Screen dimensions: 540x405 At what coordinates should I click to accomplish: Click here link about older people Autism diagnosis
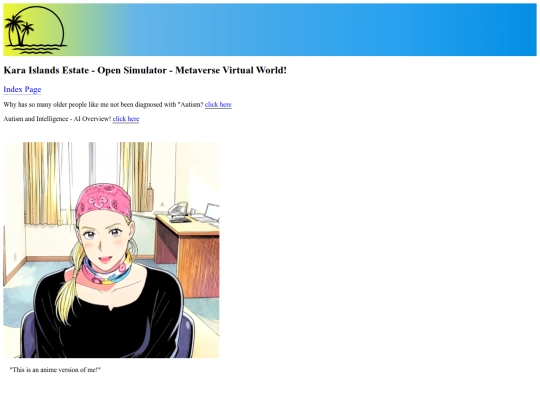218,104
